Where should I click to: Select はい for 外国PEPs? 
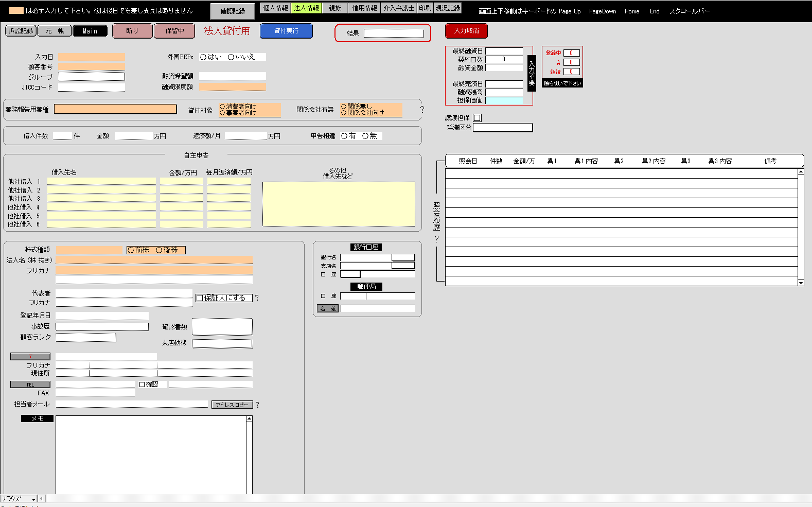pos(203,57)
